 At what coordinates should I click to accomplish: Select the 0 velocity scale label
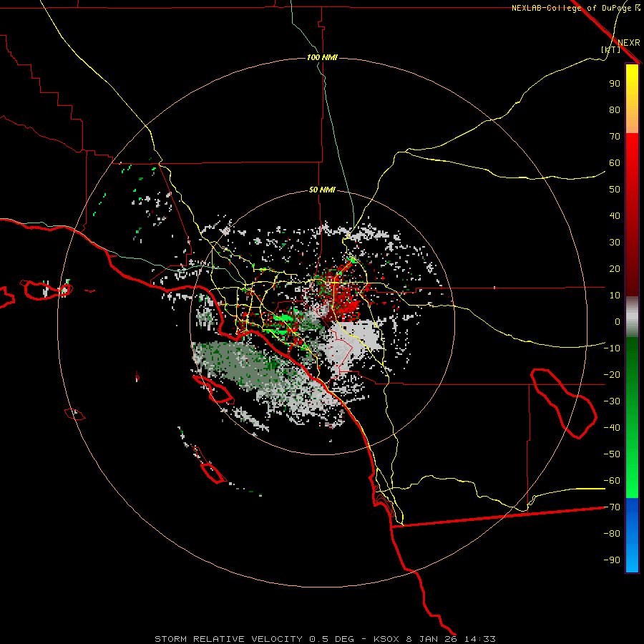[618, 322]
